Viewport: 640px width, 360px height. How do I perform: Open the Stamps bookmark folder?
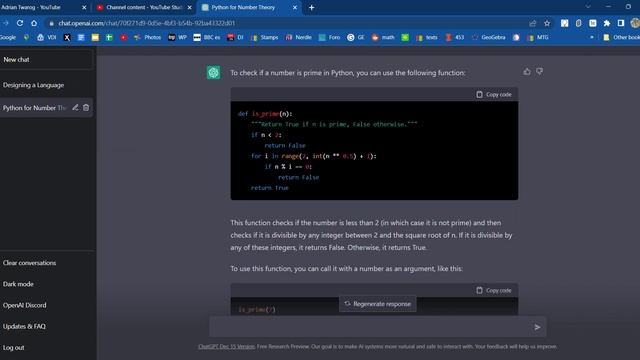[264, 37]
